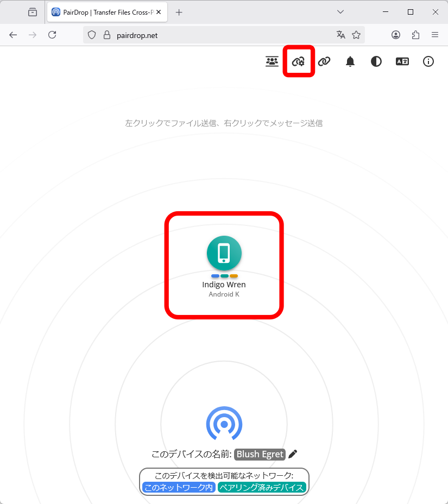The image size is (448, 504).
Task: Click the PairDrop center antenna logo
Action: point(224,424)
